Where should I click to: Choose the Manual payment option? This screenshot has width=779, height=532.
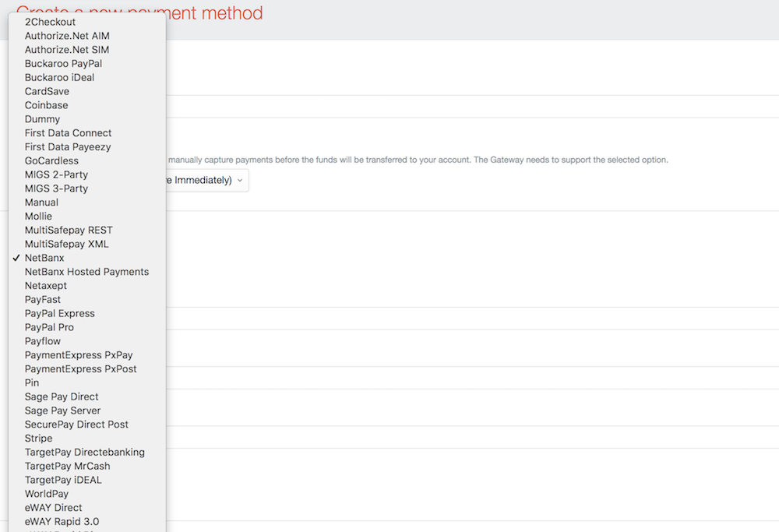click(87, 203)
